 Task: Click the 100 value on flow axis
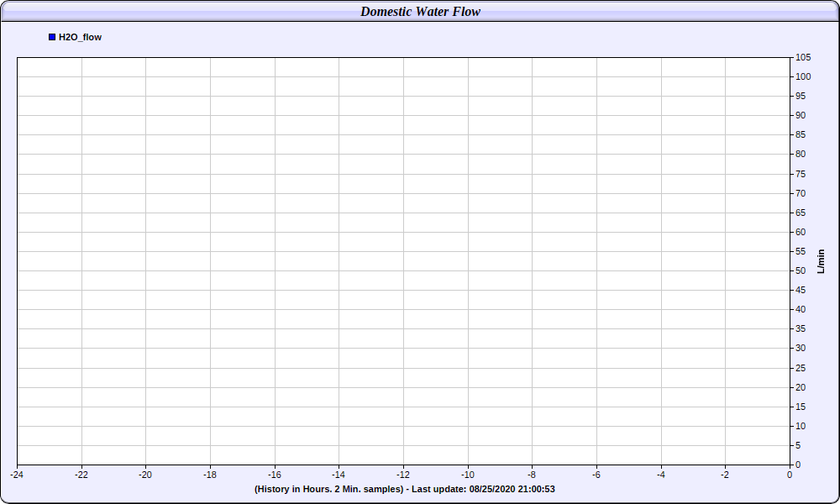point(803,76)
